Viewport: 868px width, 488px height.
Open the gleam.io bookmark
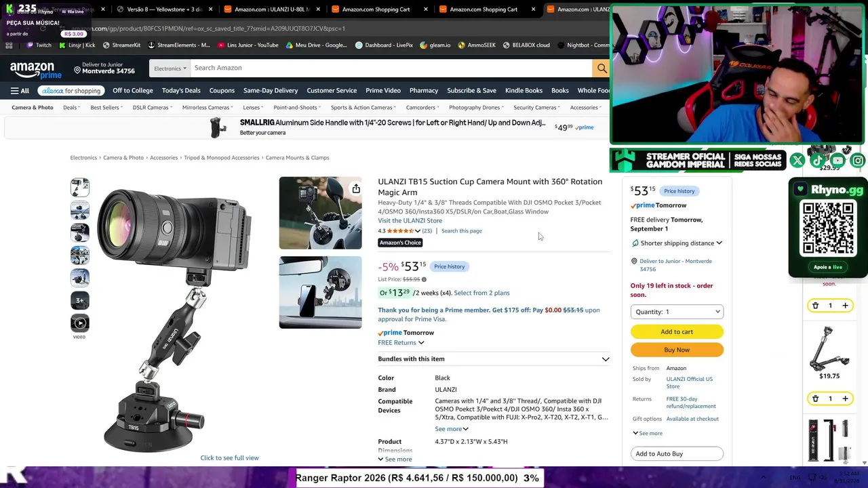pyautogui.click(x=435, y=45)
